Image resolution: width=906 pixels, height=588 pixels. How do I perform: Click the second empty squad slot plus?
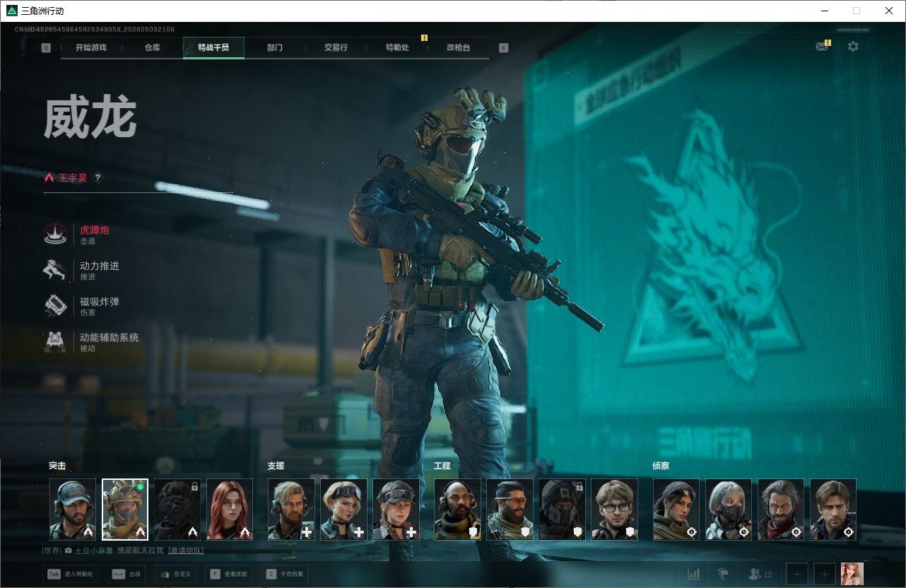point(824,575)
